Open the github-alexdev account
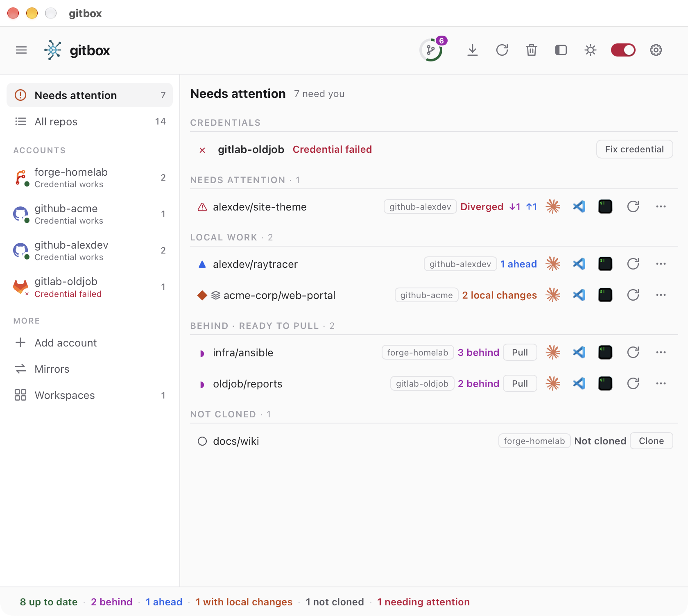Image resolution: width=688 pixels, height=616 pixels. 90,251
